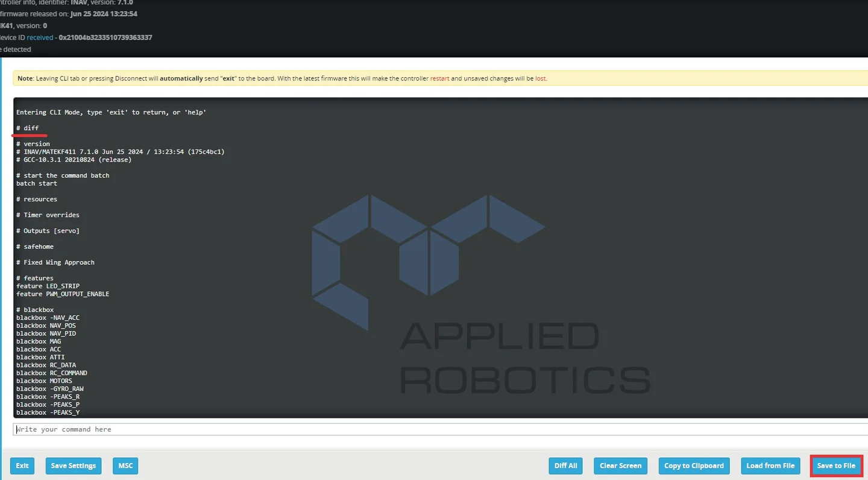Click 'INAV/MATEKF411 7.1.0' version line
The width and height of the screenshot is (868, 480).
121,152
